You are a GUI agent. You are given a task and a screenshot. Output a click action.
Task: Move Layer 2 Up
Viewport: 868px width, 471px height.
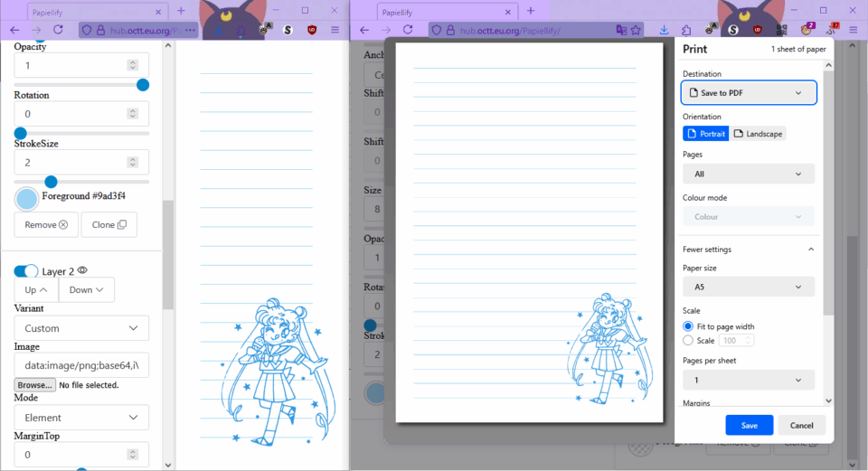(x=36, y=289)
